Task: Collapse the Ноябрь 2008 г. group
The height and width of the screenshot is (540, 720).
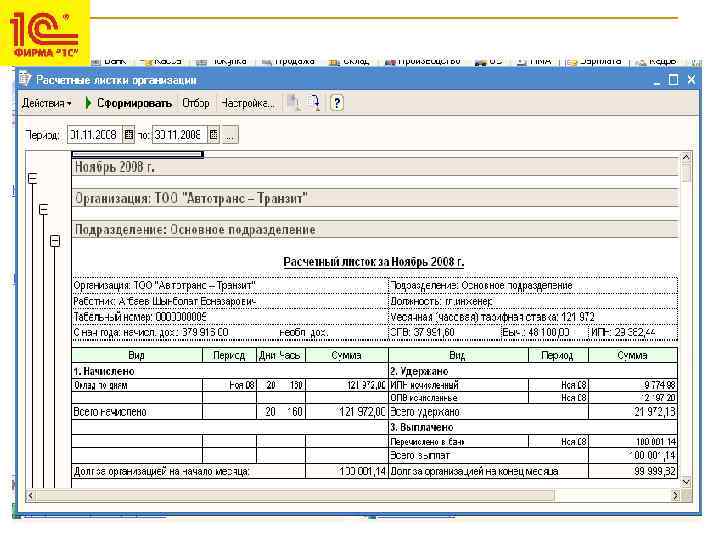Action: pos(32,178)
